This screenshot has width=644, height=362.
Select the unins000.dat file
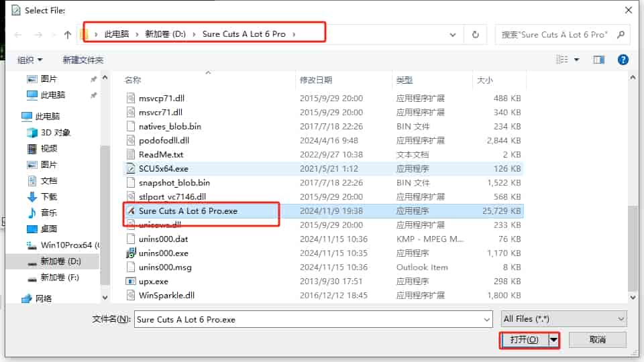coord(163,239)
